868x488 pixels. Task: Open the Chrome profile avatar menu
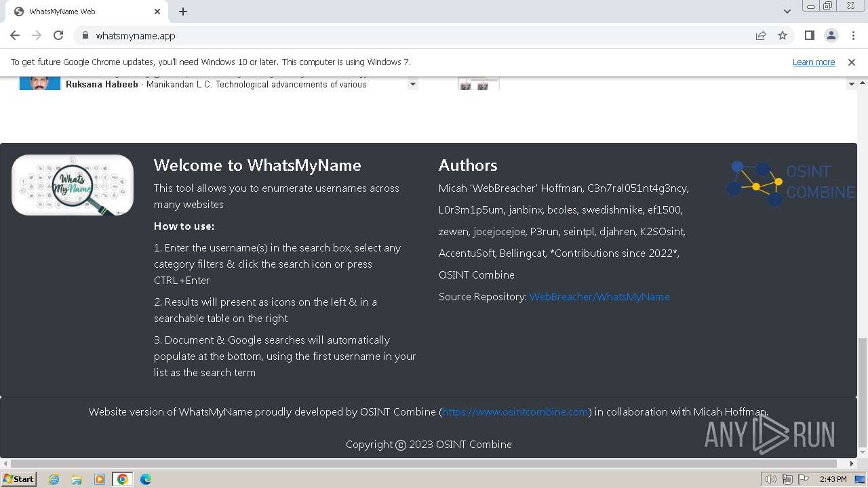click(x=831, y=35)
